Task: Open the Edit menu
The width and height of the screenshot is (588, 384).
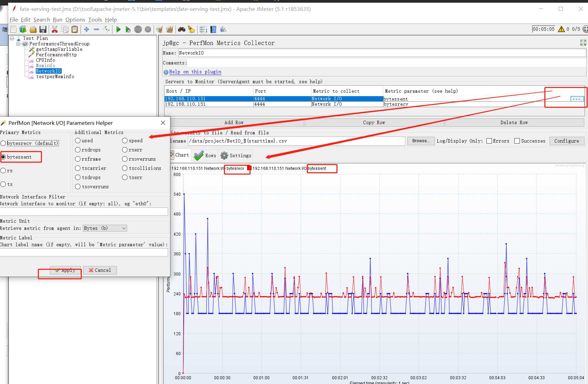Action: [x=26, y=19]
